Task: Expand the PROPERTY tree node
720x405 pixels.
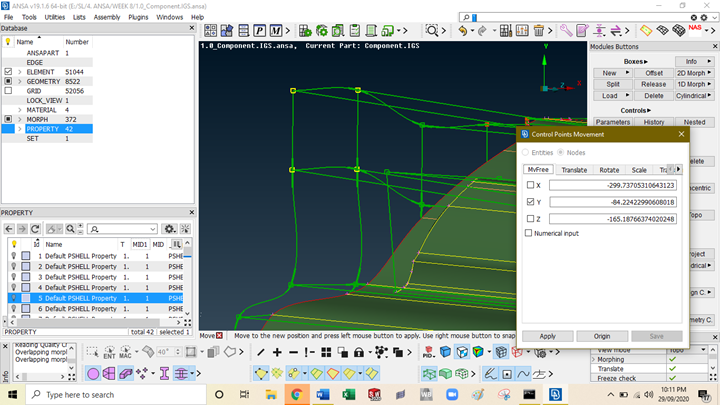Action: pos(20,129)
